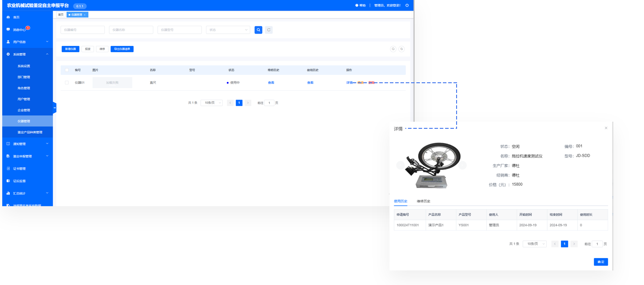The image size is (644, 285).
Task: Go to next page in main table pagination
Action: click(x=248, y=103)
